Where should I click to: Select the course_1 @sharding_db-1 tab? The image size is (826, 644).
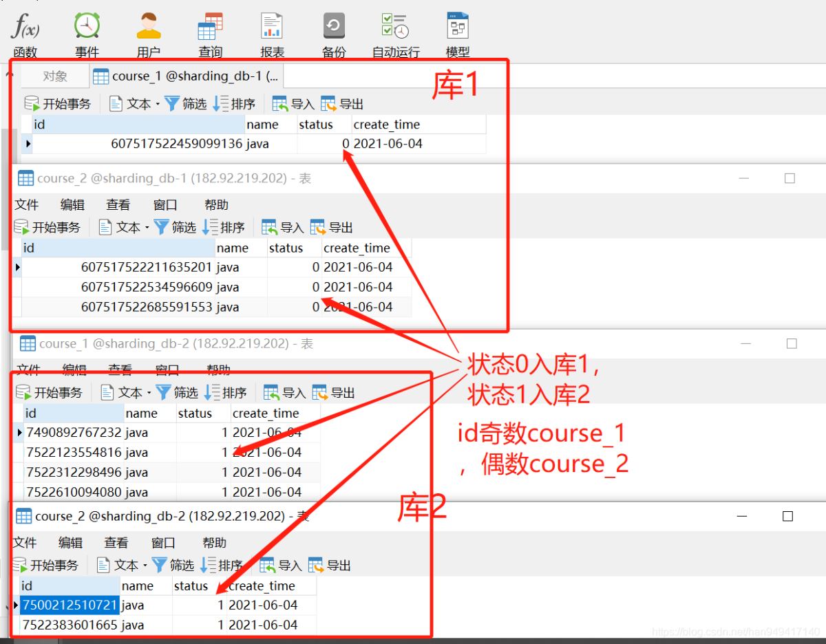tap(186, 76)
